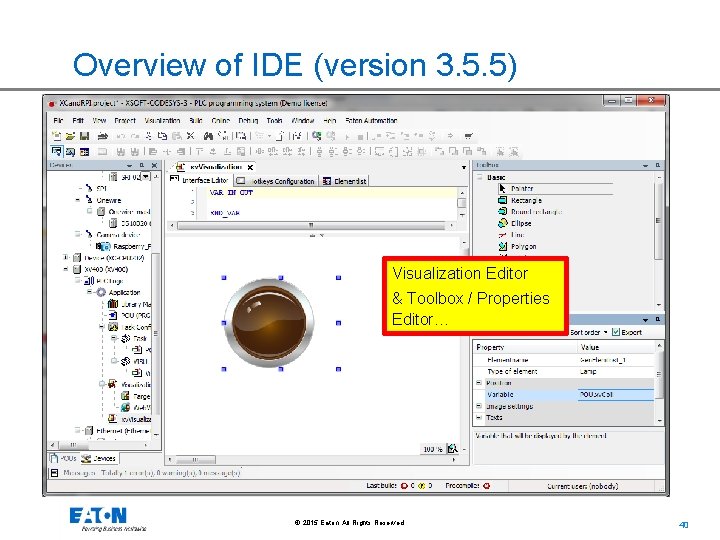Click the Save floppy disk icon
This screenshot has height=540, width=720.
point(84,136)
